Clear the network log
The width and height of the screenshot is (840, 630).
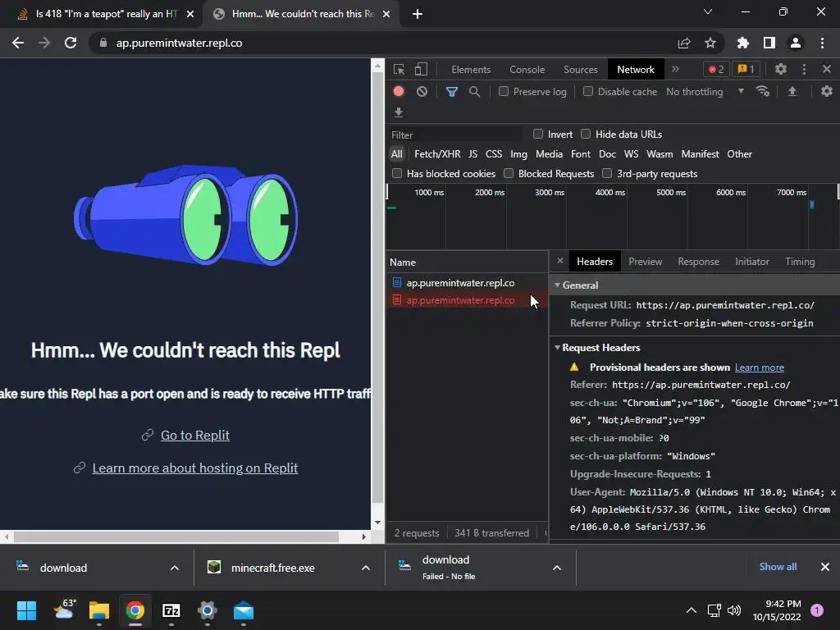click(422, 92)
